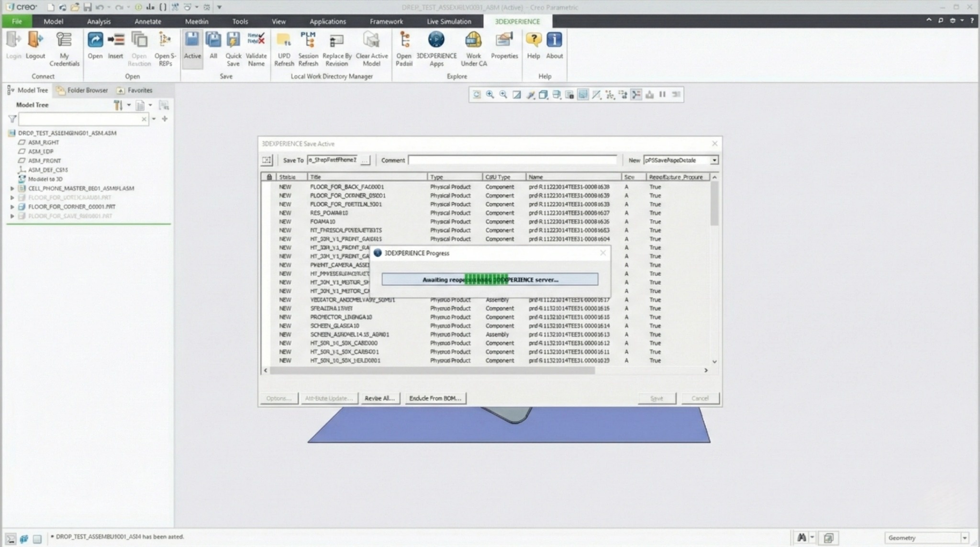Click the My Credentials icon
Viewport: 980px width, 547px height.
coord(64,41)
